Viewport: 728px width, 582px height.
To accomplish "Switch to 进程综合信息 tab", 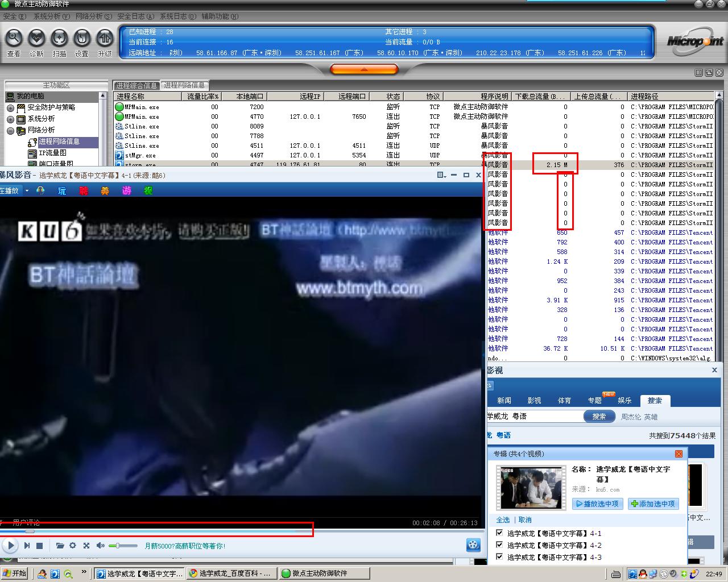I will pos(136,85).
